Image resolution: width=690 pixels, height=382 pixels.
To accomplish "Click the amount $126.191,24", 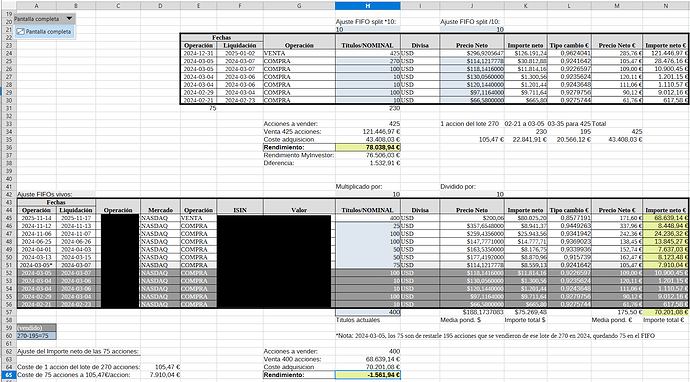I will 527,53.
